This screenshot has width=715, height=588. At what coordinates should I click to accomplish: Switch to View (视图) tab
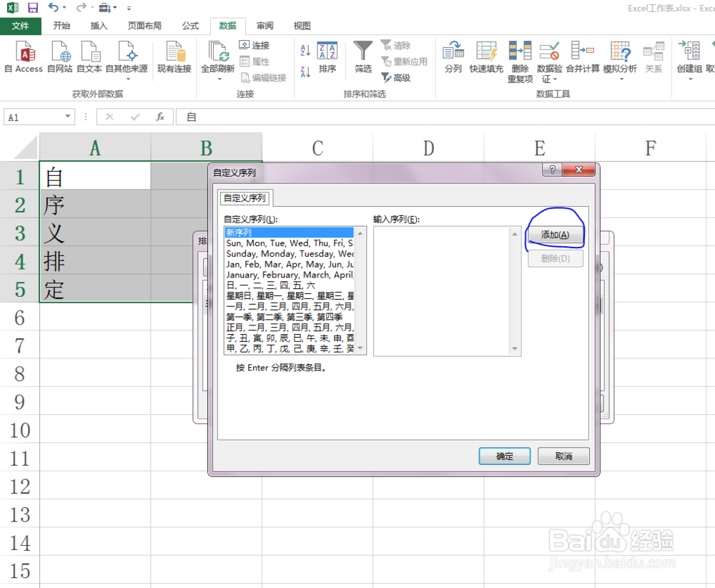pos(302,26)
